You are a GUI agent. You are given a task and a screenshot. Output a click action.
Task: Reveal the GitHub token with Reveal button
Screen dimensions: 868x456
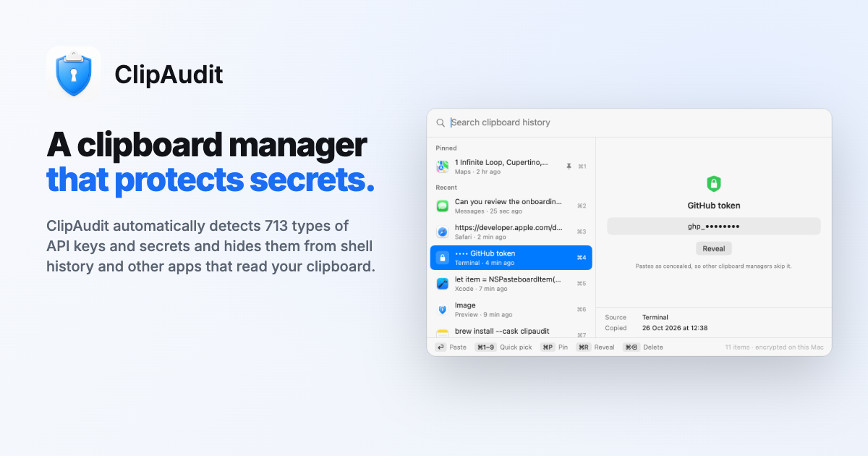713,248
